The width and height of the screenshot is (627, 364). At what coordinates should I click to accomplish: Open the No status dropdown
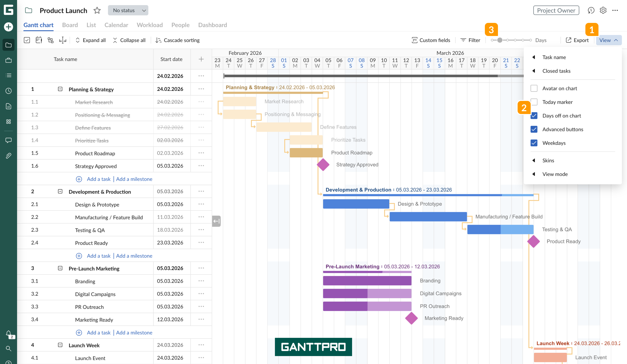click(x=128, y=10)
